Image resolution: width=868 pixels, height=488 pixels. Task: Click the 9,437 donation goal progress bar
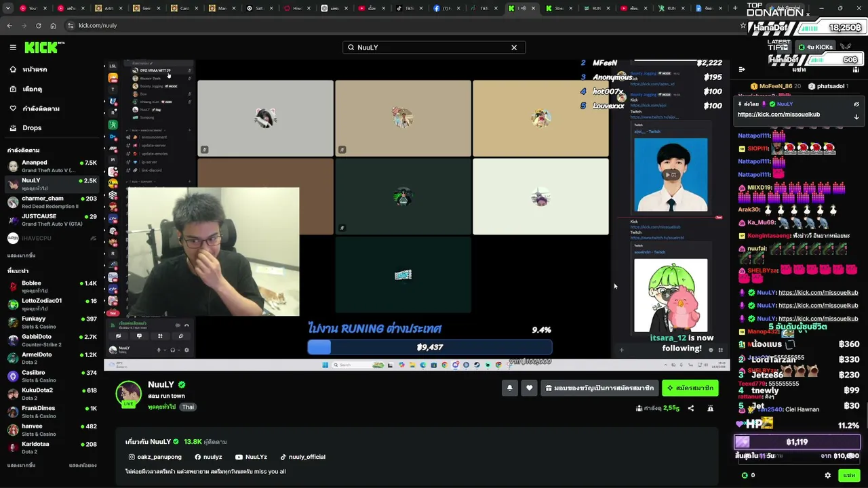coord(430,347)
